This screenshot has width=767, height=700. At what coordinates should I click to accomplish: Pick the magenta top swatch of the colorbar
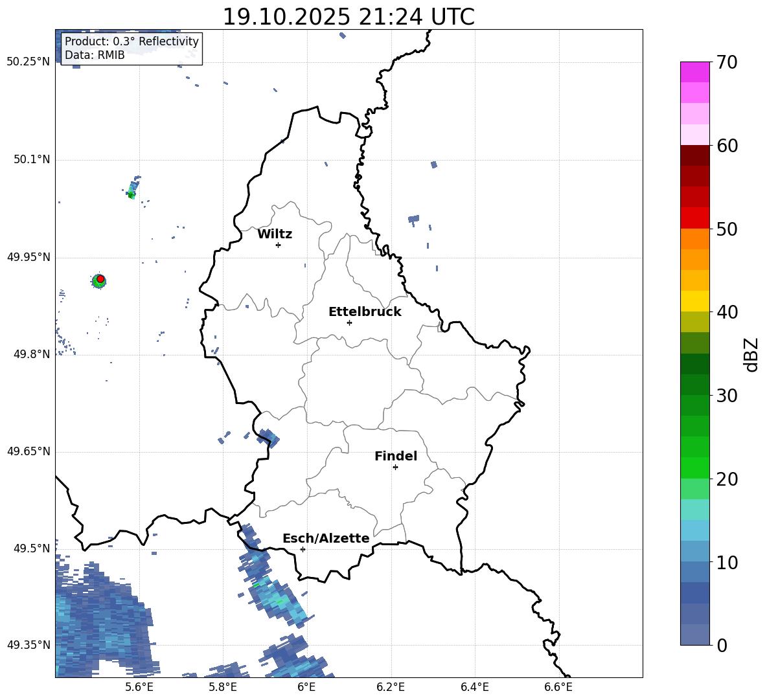[694, 73]
